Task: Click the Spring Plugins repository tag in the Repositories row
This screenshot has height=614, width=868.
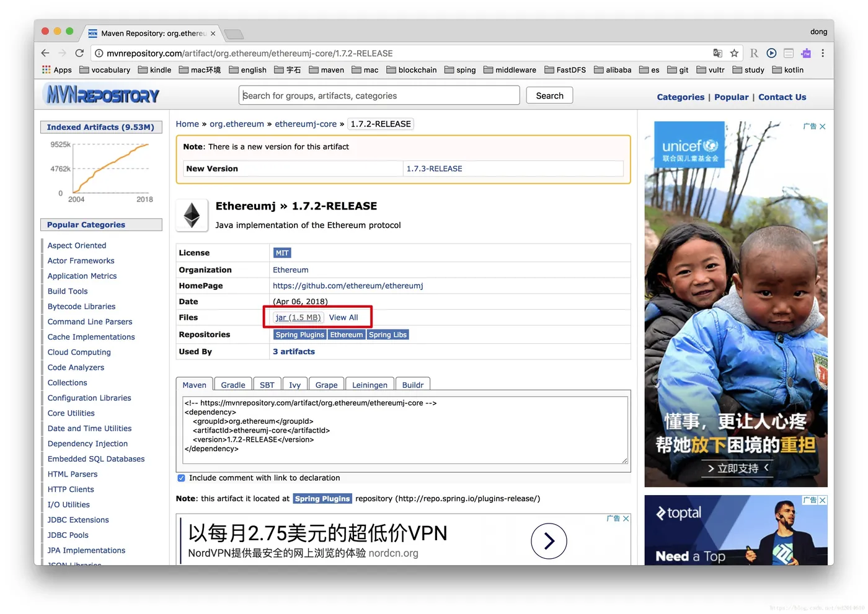Action: [x=300, y=335]
